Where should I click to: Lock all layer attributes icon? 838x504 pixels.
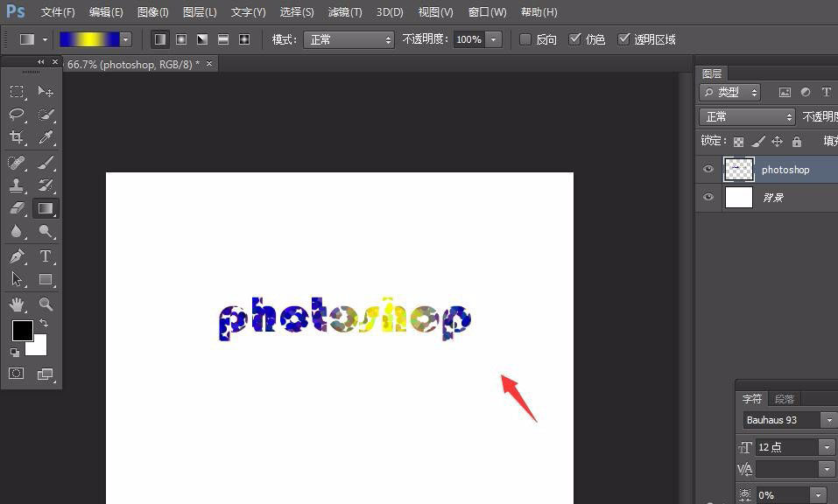tap(797, 141)
